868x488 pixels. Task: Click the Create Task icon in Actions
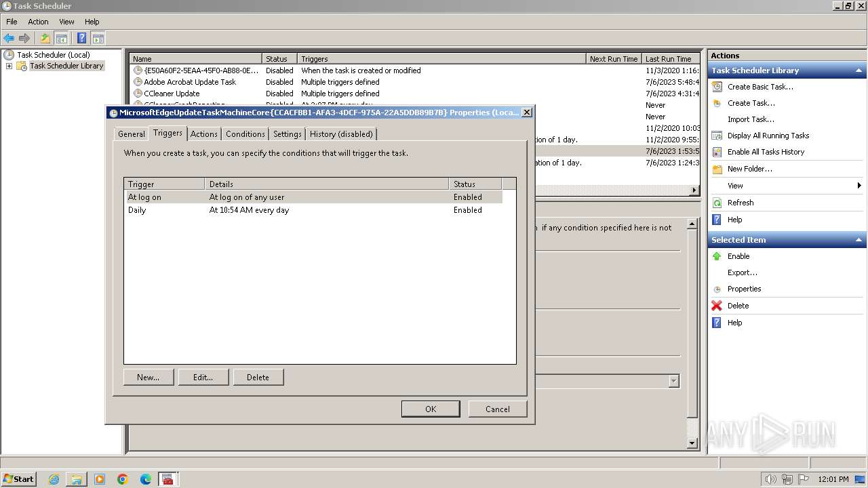(x=717, y=103)
